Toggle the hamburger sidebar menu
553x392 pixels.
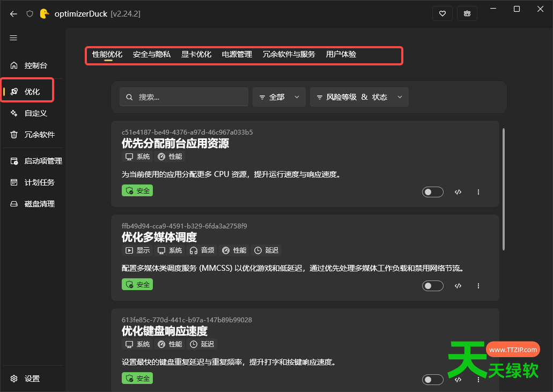click(x=13, y=38)
